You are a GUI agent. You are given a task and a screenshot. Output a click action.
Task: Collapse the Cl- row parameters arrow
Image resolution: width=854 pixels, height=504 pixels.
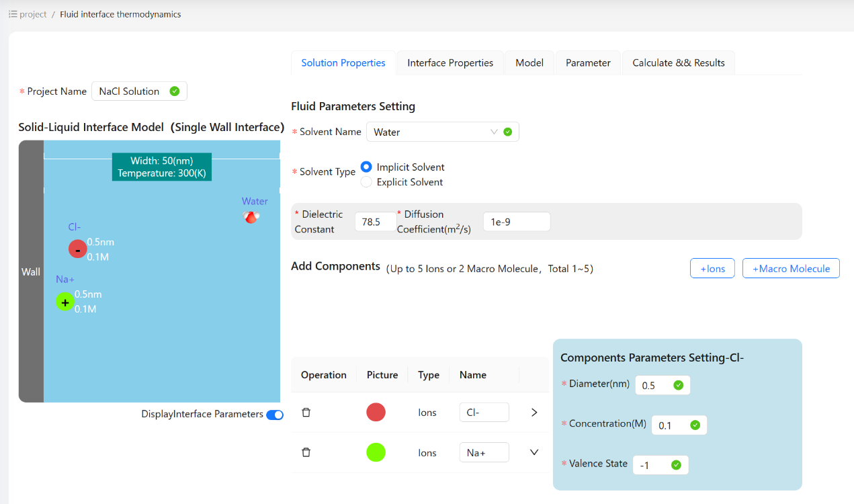[x=534, y=413]
